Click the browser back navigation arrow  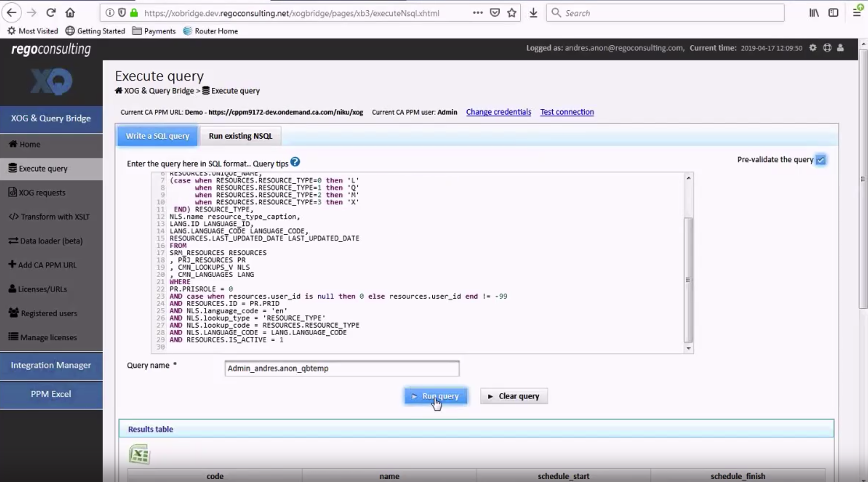[12, 13]
